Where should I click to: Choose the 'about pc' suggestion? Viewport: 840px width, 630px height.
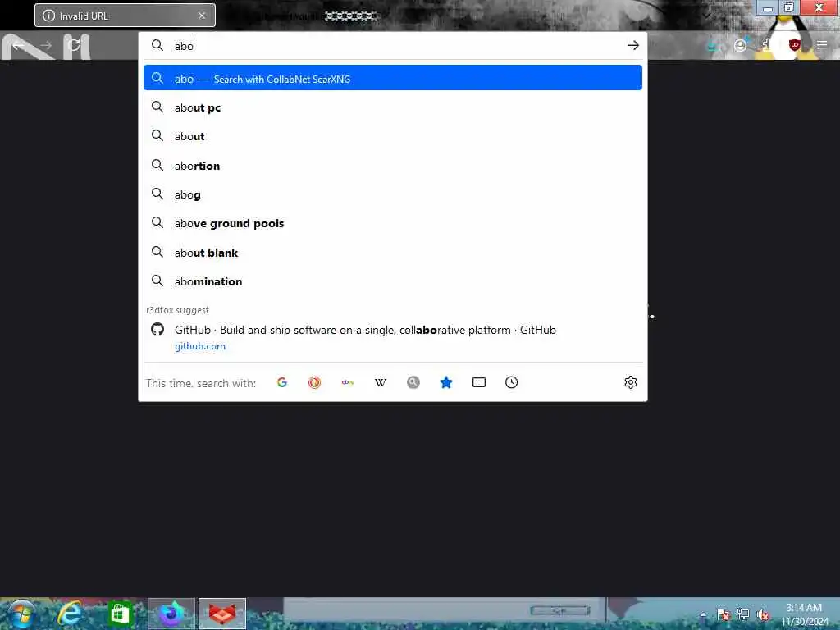pos(392,107)
